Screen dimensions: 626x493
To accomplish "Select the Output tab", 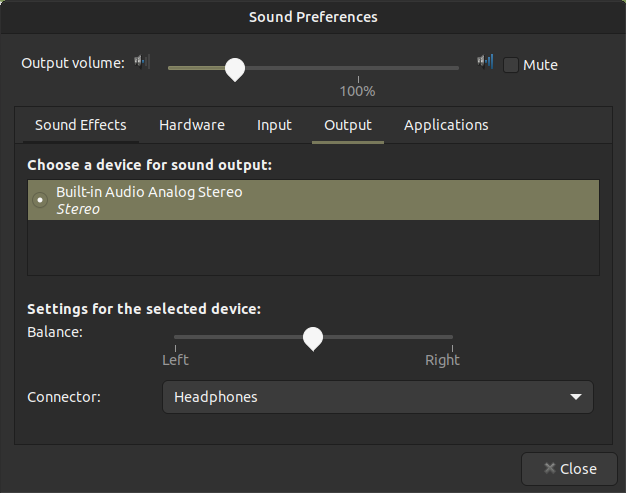I will [x=348, y=125].
